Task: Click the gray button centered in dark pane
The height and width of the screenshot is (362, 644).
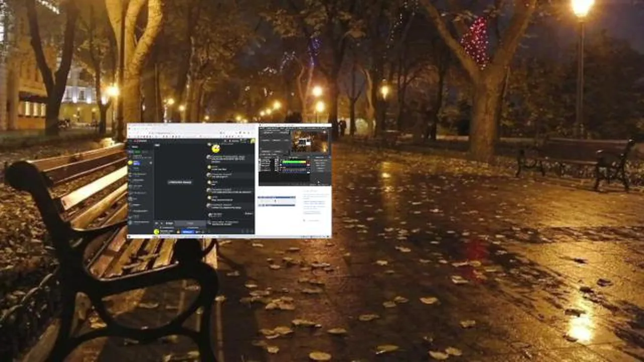Action: tap(180, 182)
